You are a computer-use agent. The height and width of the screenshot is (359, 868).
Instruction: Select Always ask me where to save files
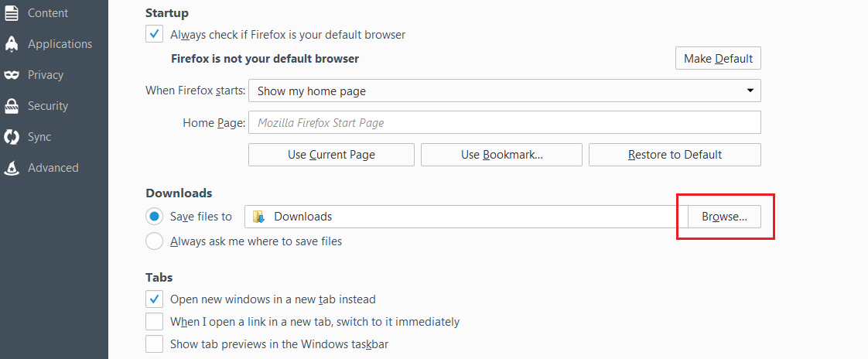click(x=155, y=241)
